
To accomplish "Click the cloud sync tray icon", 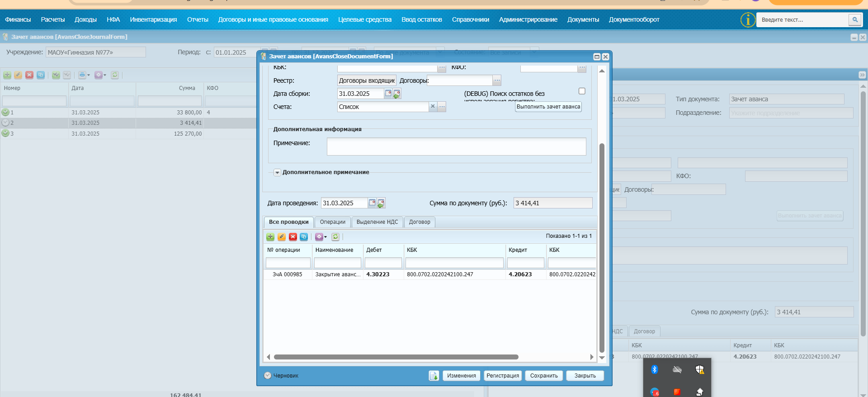I will (677, 370).
